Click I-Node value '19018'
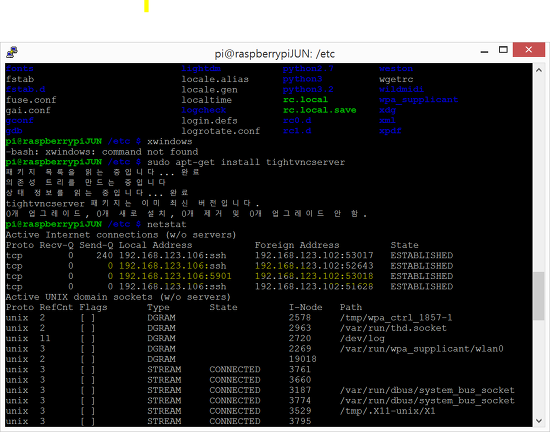The image size is (550, 432). click(303, 359)
